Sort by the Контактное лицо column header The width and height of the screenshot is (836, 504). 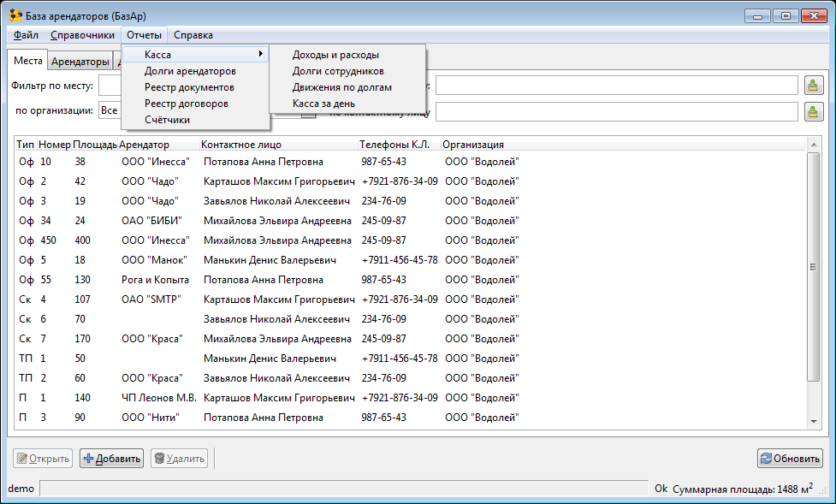tap(279, 145)
